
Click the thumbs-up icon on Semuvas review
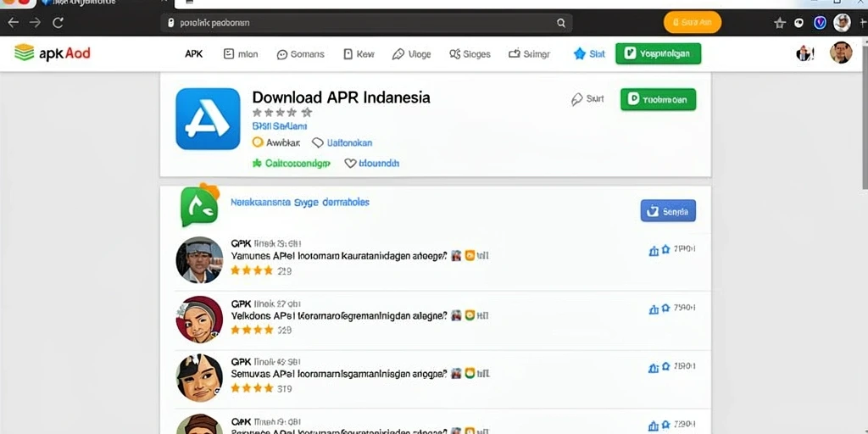click(654, 368)
